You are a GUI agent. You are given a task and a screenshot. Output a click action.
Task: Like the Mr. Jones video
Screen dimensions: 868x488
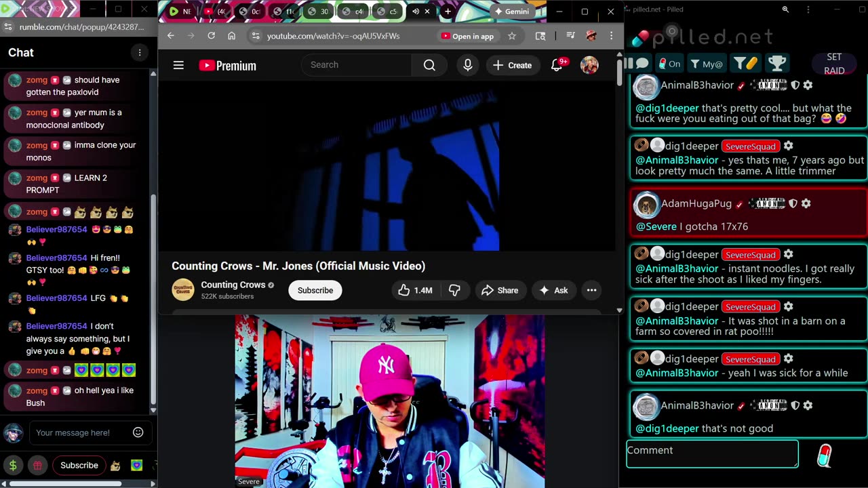pos(415,290)
